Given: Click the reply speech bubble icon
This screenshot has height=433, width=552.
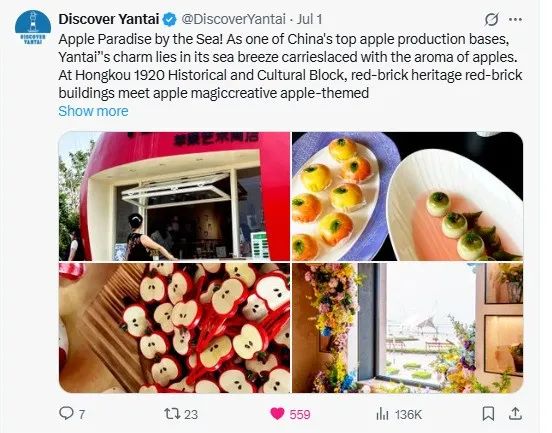Looking at the screenshot, I should point(66,413).
